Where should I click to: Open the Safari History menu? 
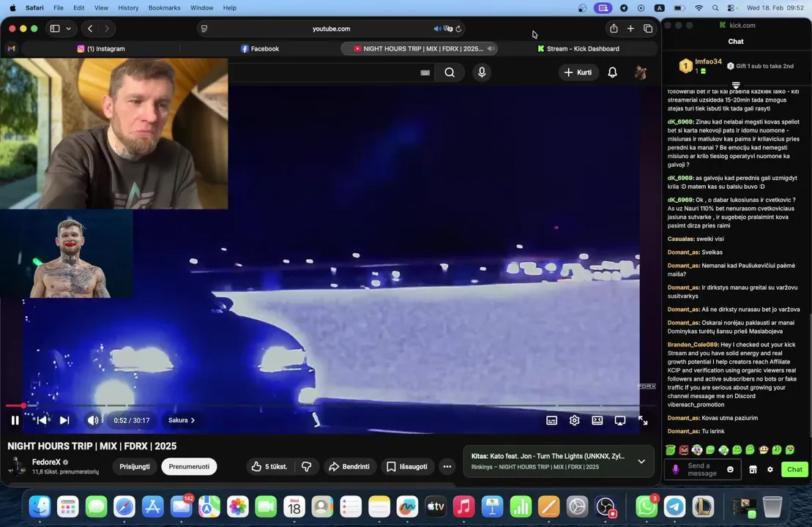pos(128,8)
